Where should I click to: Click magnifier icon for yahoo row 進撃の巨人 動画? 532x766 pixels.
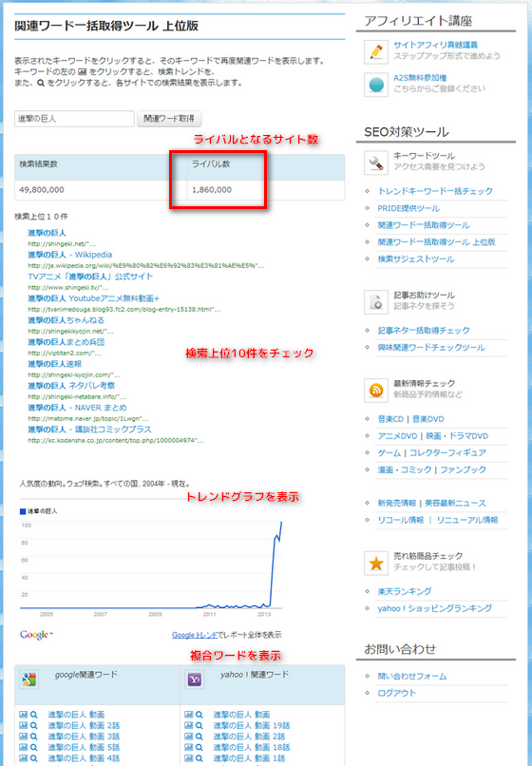199,715
